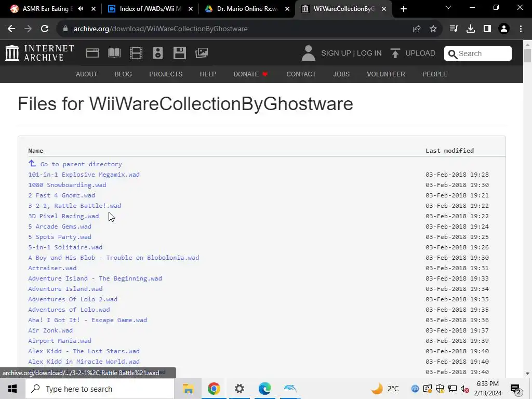Download Air Zonk.wad
Screen dimensions: 532x399
[x=50, y=330]
